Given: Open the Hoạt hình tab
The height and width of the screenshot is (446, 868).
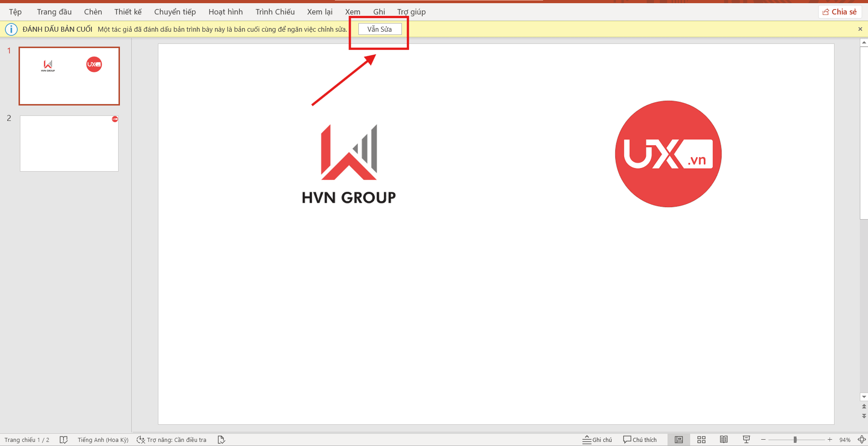Looking at the screenshot, I should (x=225, y=12).
